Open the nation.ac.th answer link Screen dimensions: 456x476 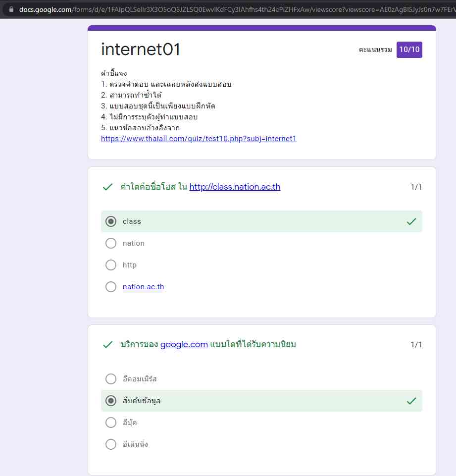pyautogui.click(x=143, y=287)
